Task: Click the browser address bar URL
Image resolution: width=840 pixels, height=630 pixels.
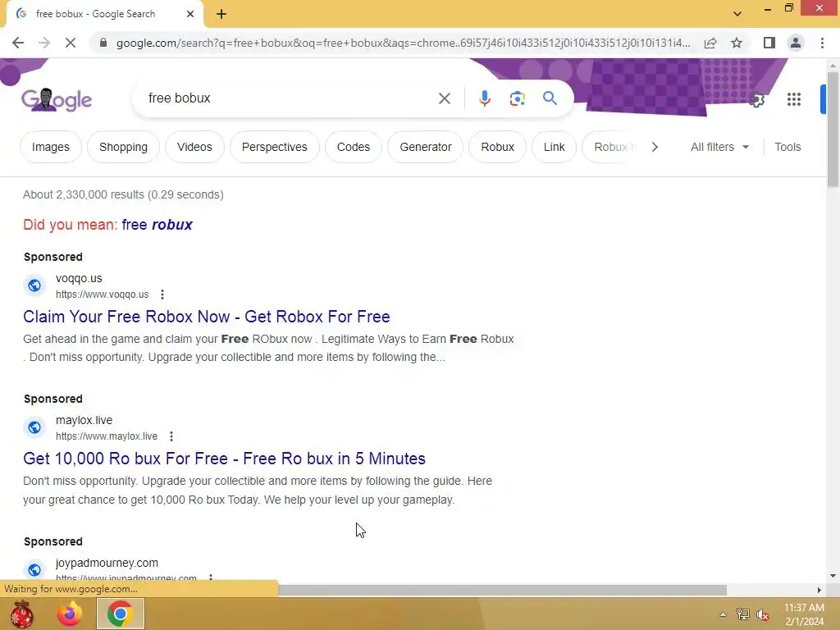Action: (404, 43)
